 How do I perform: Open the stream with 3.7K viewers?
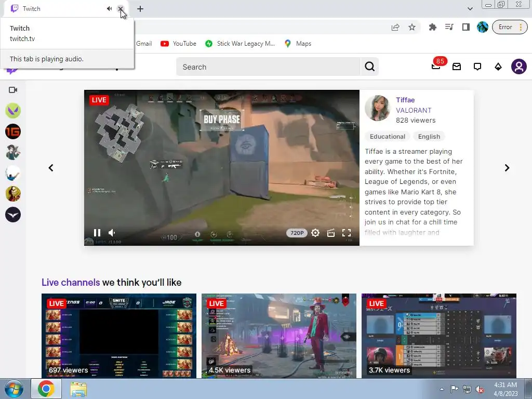coord(439,336)
